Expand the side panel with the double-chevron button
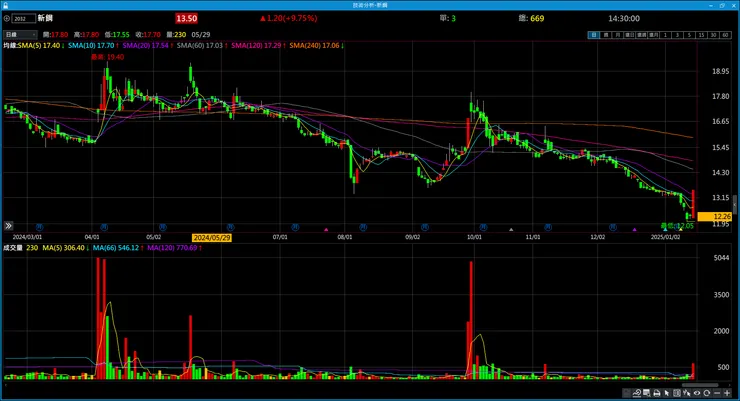740x401 pixels. [8, 226]
